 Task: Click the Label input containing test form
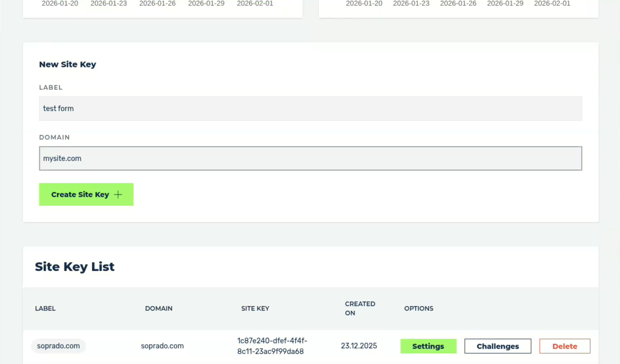pyautogui.click(x=311, y=108)
